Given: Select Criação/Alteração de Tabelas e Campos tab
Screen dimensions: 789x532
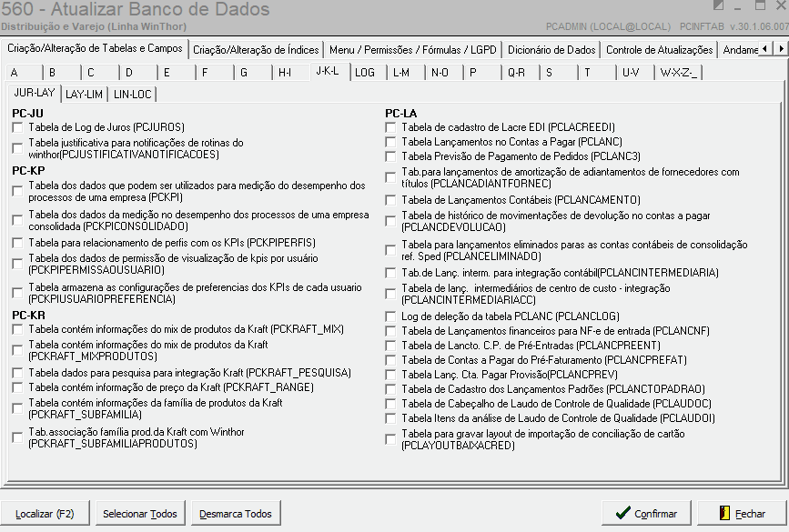Looking at the screenshot, I should 95,48.
